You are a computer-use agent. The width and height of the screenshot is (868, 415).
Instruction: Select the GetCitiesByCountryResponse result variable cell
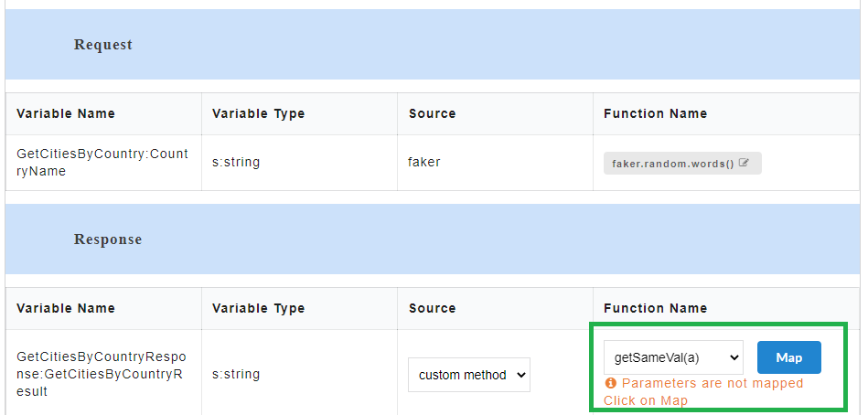(x=102, y=374)
